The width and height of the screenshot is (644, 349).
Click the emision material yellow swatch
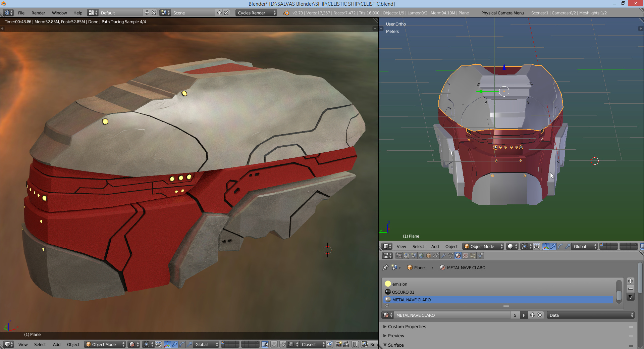[x=388, y=284]
